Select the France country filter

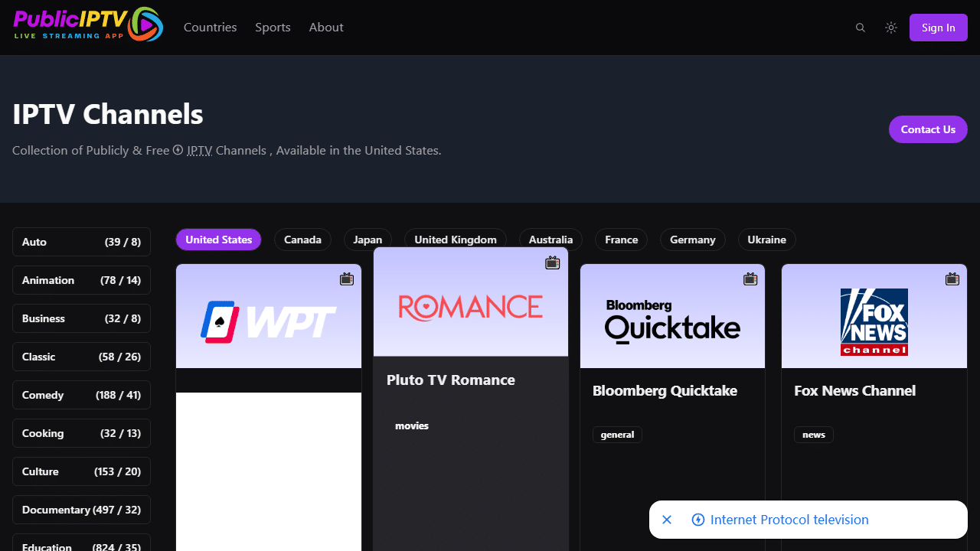tap(621, 240)
